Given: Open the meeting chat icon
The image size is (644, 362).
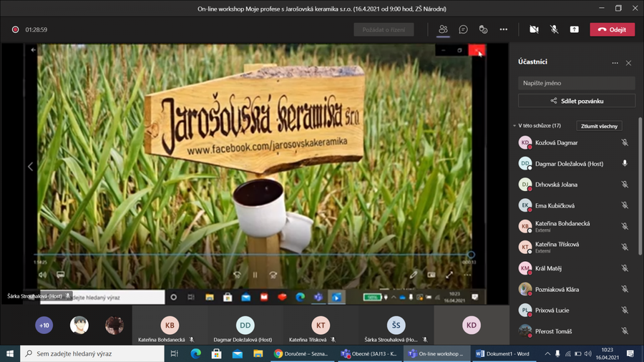Looking at the screenshot, I should [463, 29].
